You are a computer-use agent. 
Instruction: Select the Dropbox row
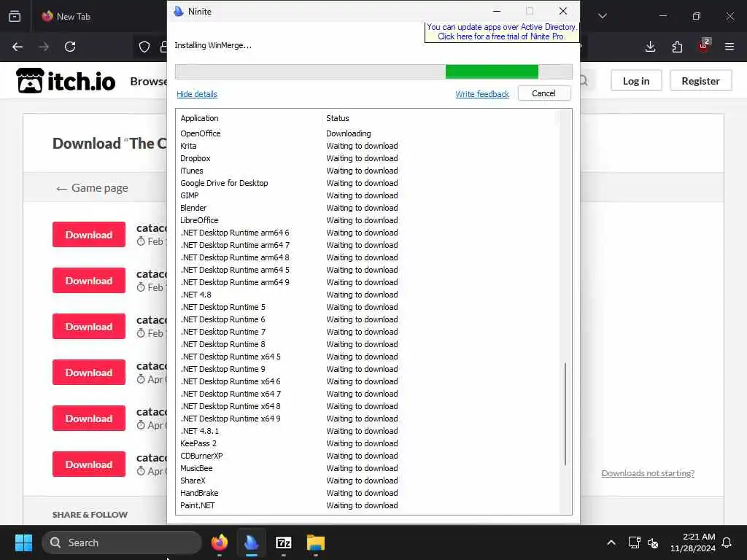point(367,158)
